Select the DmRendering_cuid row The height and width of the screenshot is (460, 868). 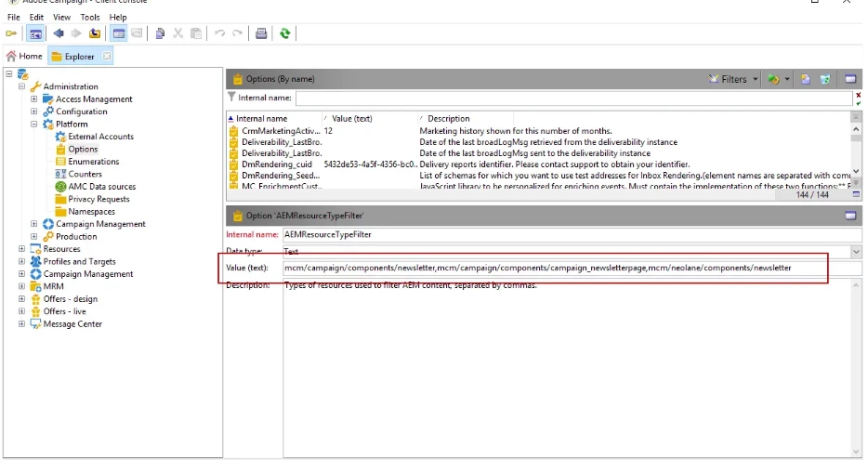[538, 164]
